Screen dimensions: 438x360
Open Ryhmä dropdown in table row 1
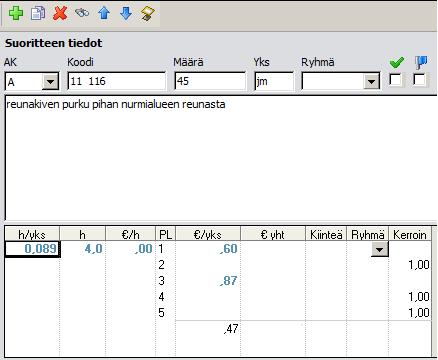tap(380, 249)
